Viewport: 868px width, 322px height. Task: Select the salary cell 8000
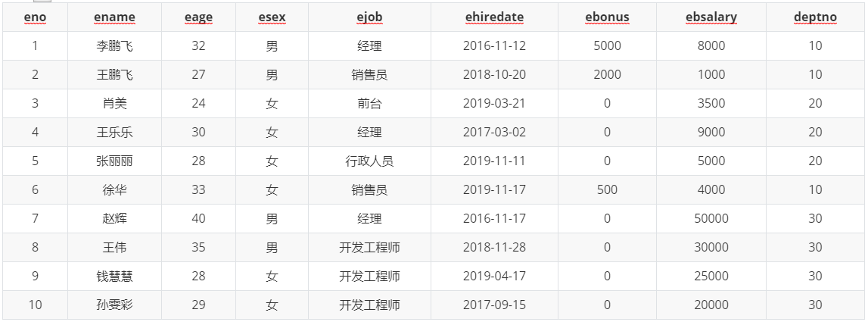tap(711, 46)
